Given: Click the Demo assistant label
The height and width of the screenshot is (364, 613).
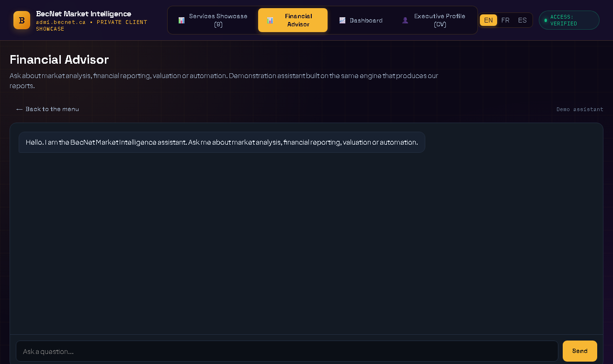Looking at the screenshot, I should (x=580, y=109).
